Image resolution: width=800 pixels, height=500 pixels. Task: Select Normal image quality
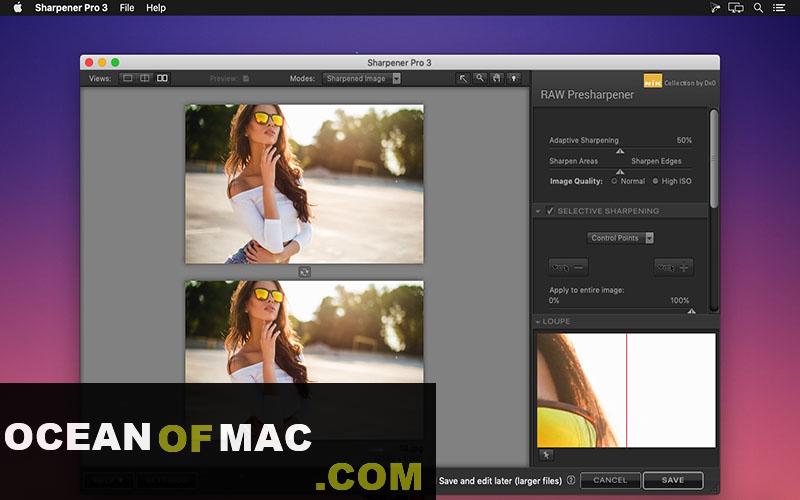[x=614, y=181]
